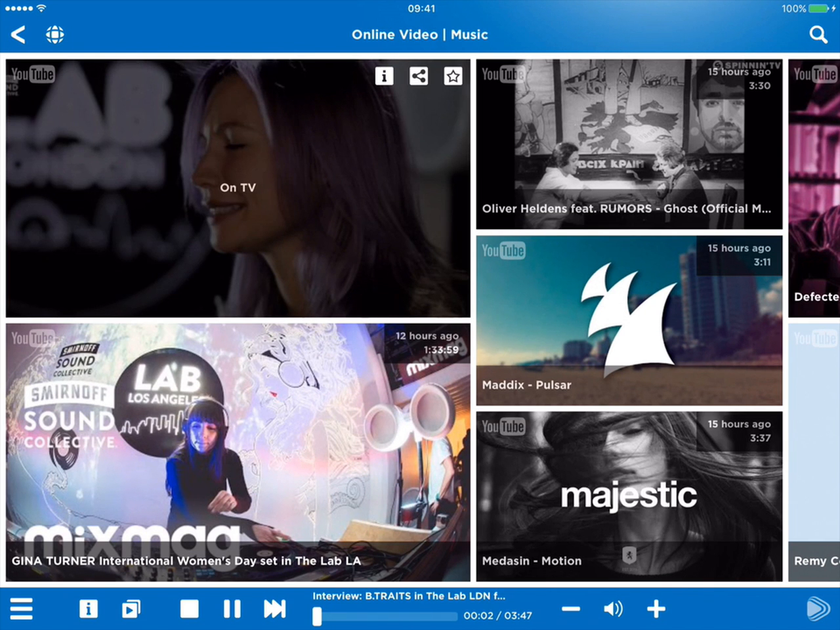
Task: Click the AirPlay streaming icon bottom right
Action: 816,609
